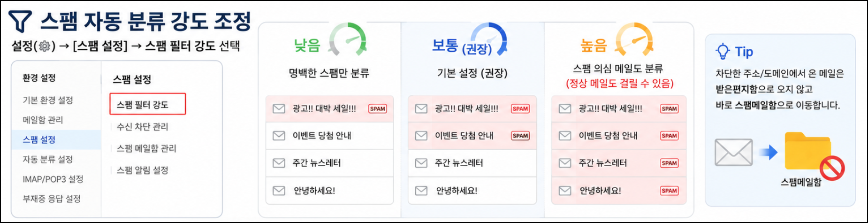Select the green 낮음 gauge icon

pyautogui.click(x=348, y=38)
